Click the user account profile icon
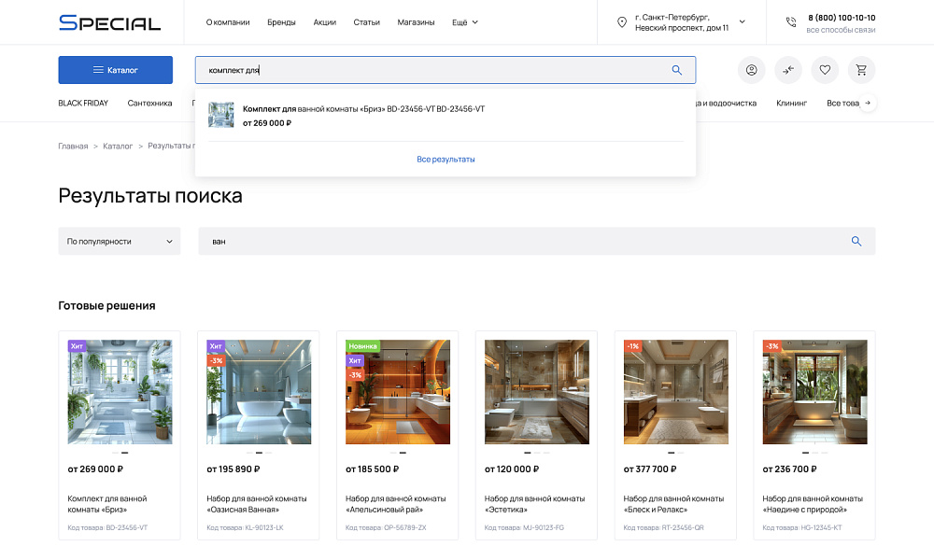The image size is (934, 560). [x=751, y=70]
